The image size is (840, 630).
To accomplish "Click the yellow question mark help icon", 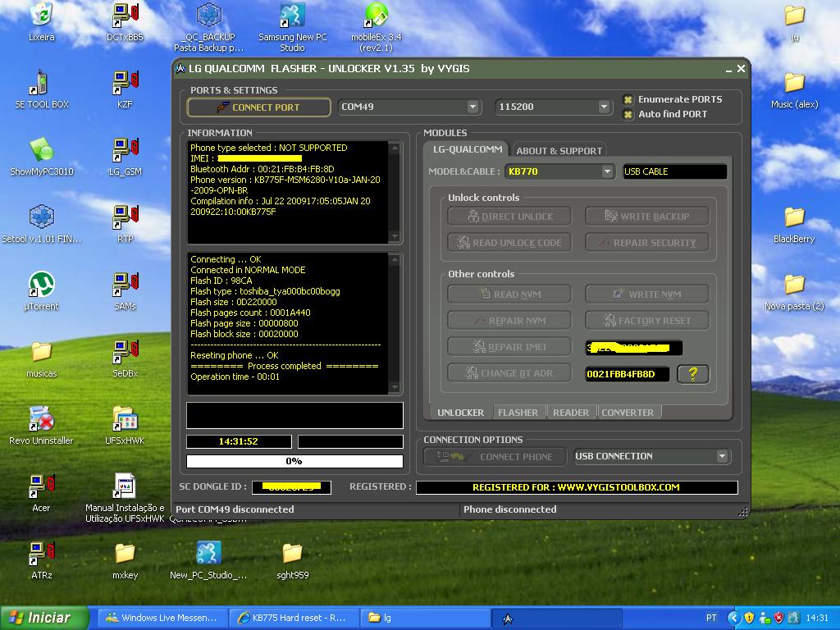I will (x=693, y=374).
